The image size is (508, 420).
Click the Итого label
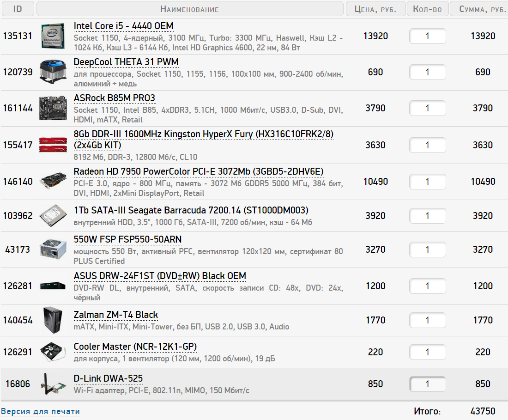pos(427,412)
